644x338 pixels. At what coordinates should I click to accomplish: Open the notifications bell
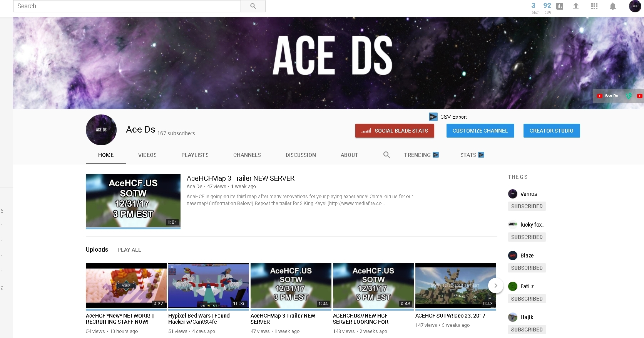click(x=613, y=6)
